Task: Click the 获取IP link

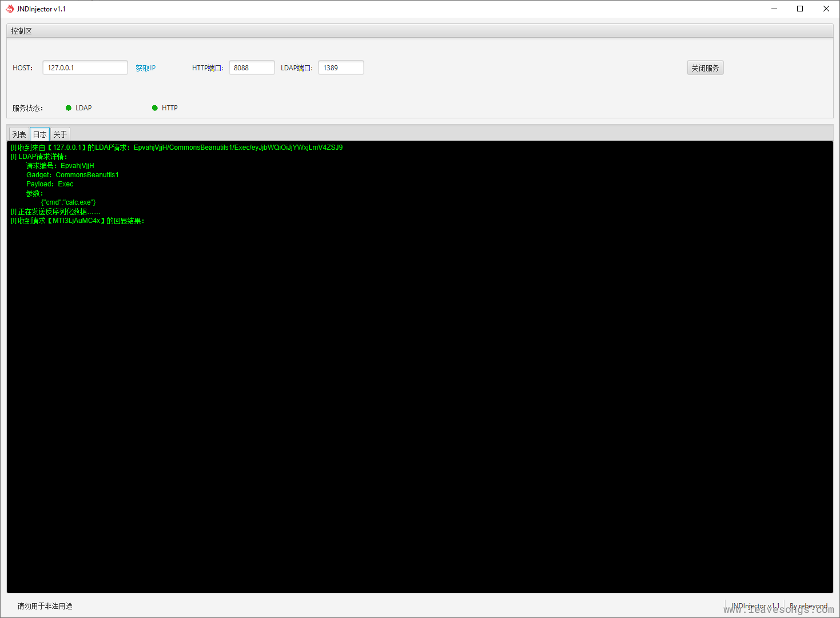Action: point(145,68)
